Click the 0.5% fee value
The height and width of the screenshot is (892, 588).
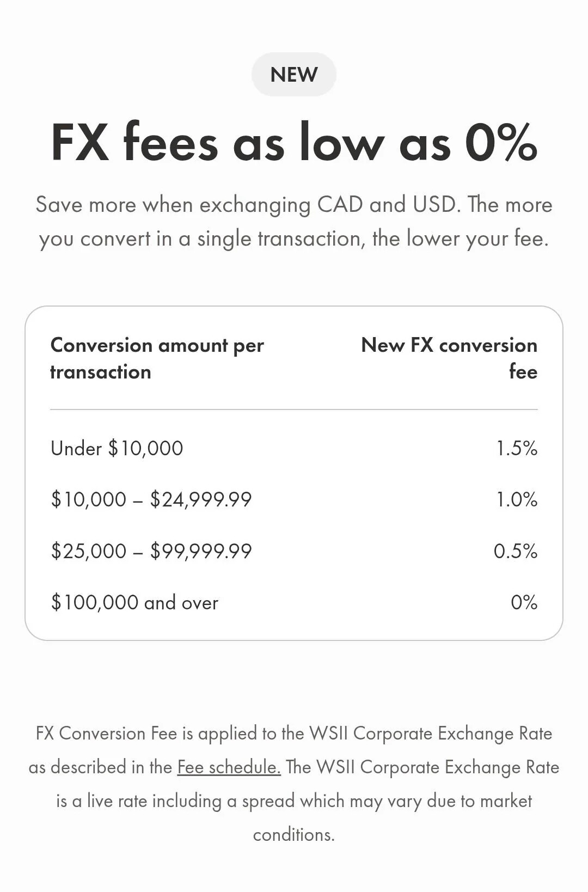tap(515, 551)
